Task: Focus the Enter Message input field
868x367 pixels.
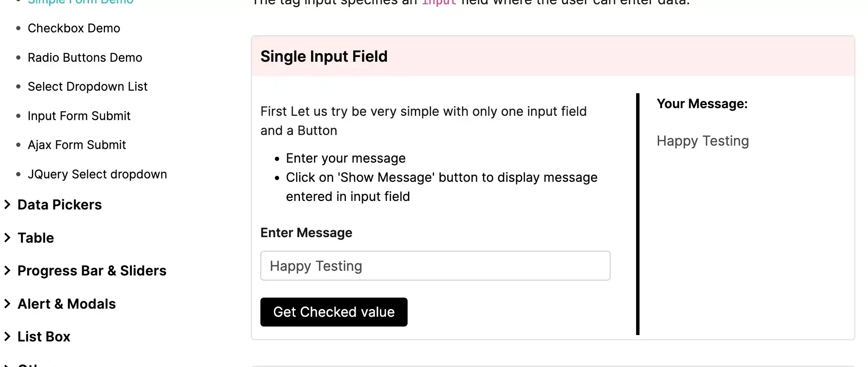Action: tap(435, 266)
